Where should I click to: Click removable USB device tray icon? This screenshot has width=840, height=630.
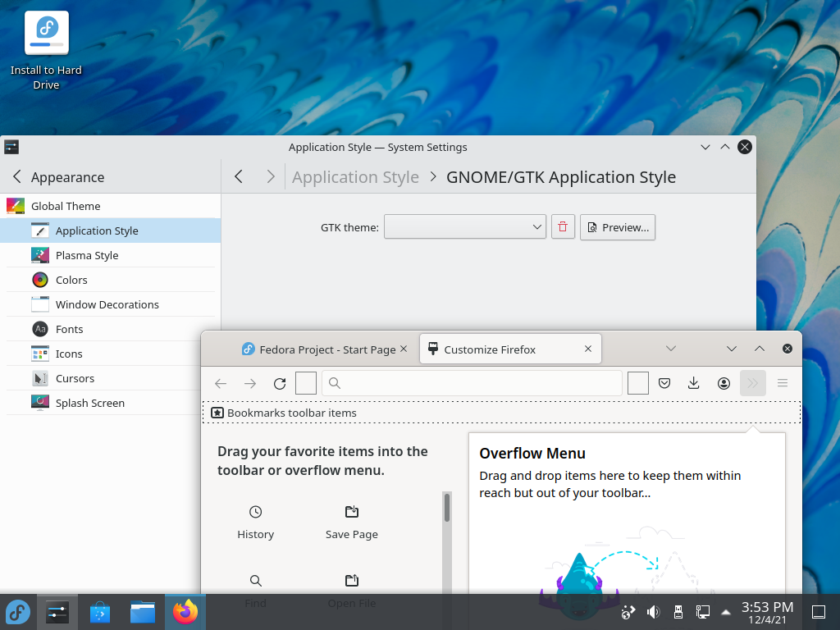(678, 612)
